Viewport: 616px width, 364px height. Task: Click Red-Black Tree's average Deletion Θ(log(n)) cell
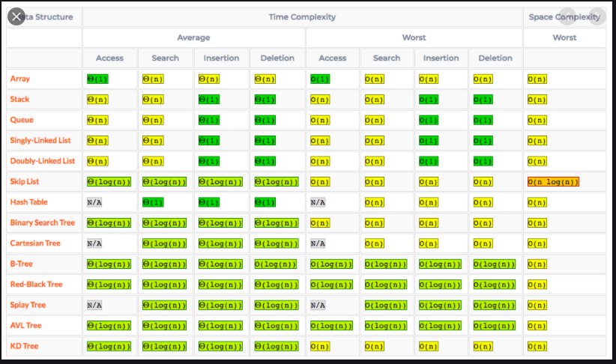[x=277, y=285]
